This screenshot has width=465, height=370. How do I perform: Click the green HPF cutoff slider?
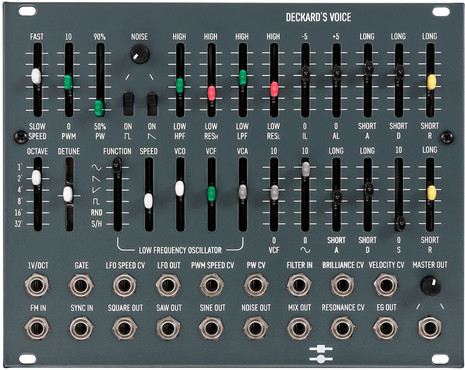pyautogui.click(x=180, y=85)
